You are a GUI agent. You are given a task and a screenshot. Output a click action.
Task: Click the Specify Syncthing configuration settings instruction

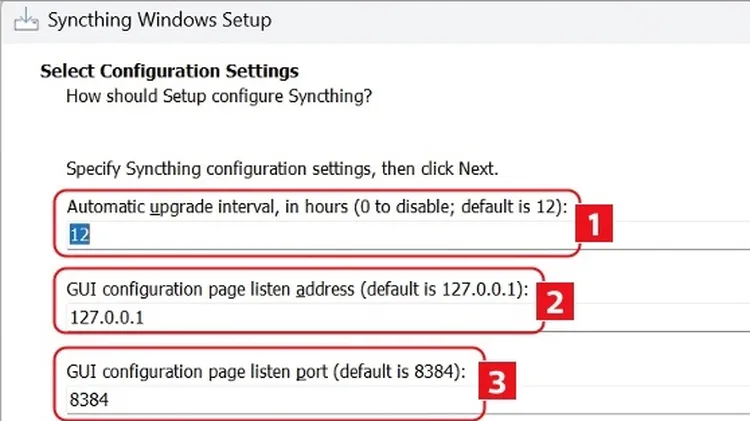click(282, 169)
